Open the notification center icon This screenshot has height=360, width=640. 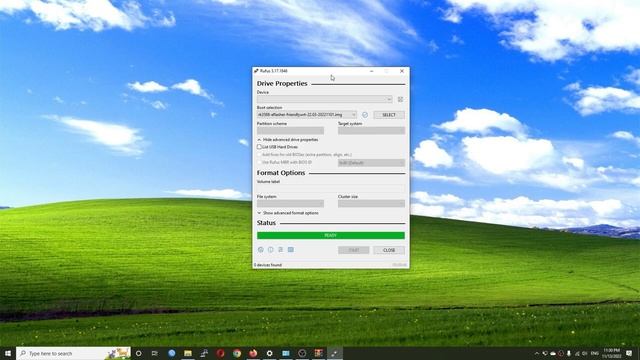[x=629, y=353]
